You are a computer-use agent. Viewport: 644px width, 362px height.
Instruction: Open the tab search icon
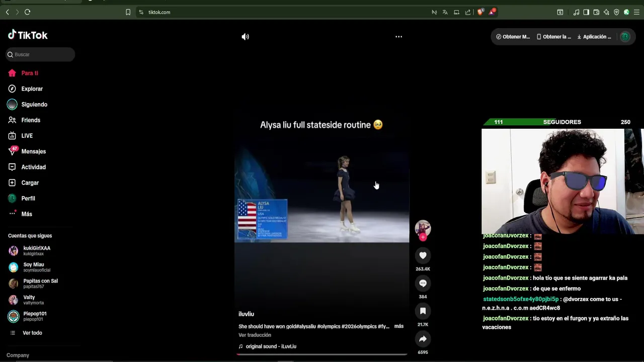pos(560,12)
